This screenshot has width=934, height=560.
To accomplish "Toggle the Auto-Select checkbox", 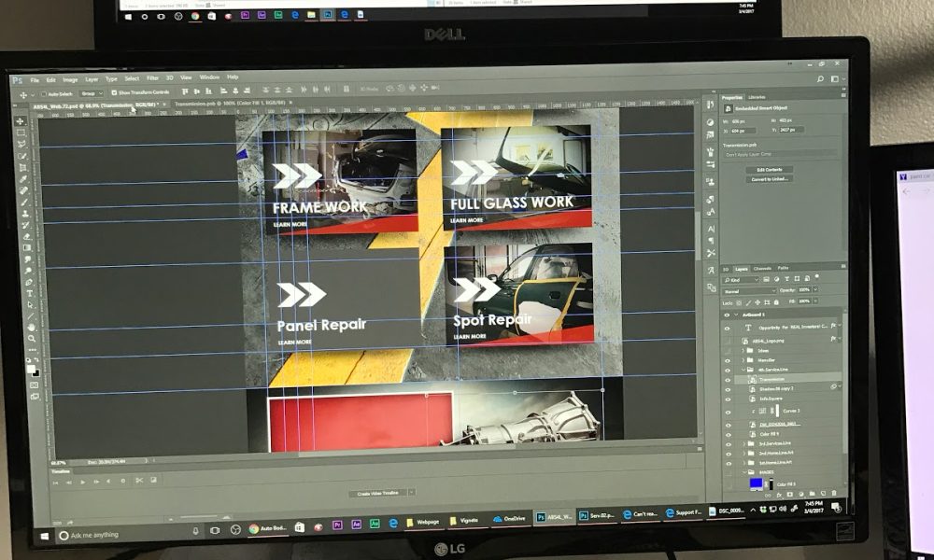I will pos(44,93).
